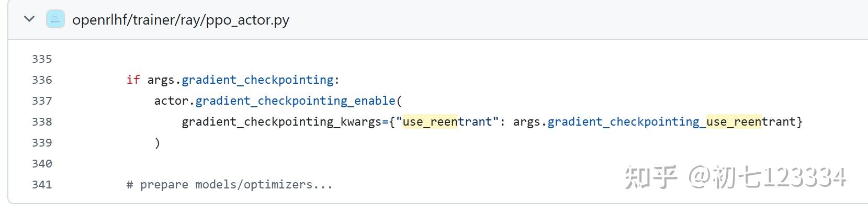This screenshot has height=212, width=868.
Task: Collapse the ppo_actor.py file diff
Action: click(29, 19)
